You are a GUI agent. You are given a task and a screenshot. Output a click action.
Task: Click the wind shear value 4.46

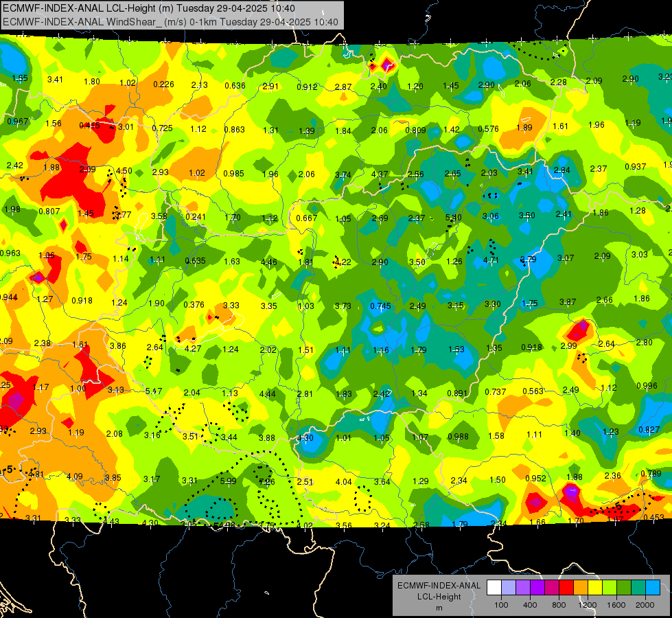(268, 262)
